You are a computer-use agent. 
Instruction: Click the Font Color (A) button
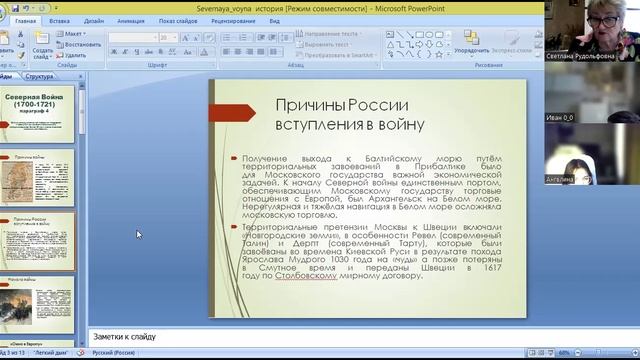(204, 52)
